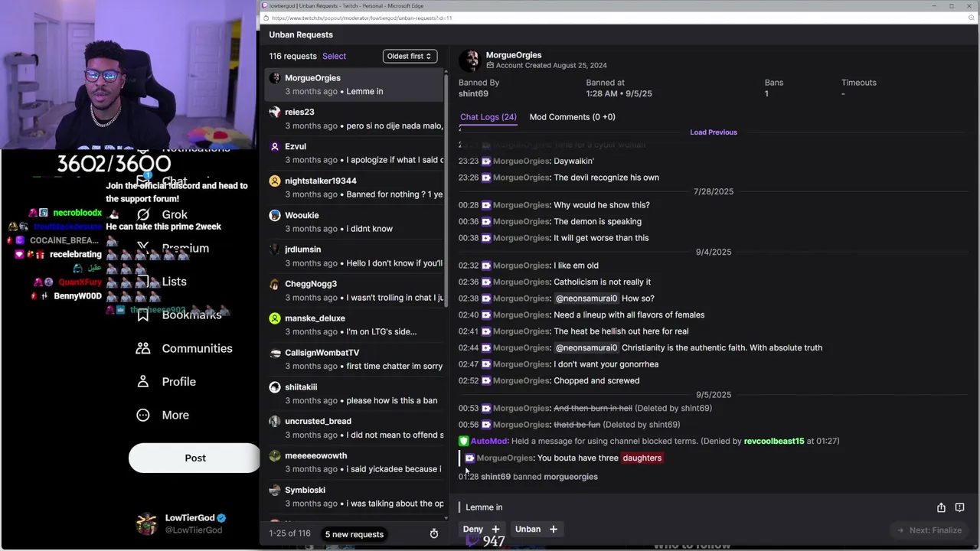Click LowTierGod's avatar at bottom of X sidebar
This screenshot has height=551, width=980.
(146, 523)
